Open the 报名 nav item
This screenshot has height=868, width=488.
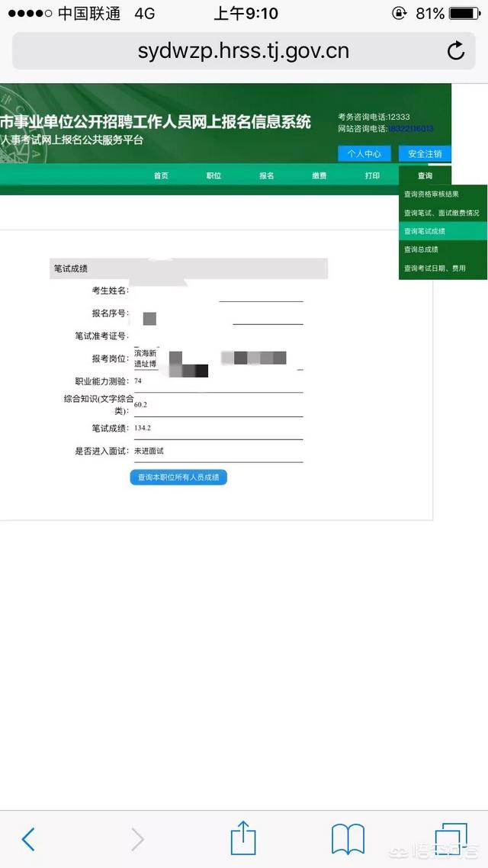[267, 175]
